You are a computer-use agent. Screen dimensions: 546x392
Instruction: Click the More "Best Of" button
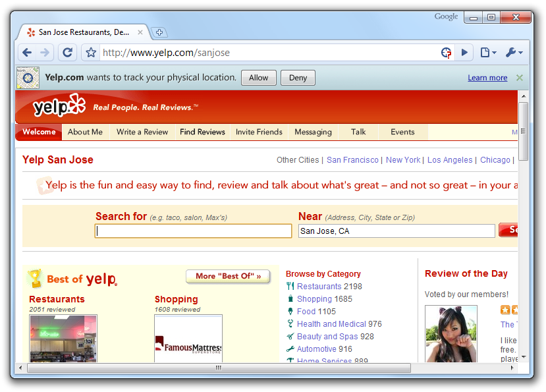[228, 276]
